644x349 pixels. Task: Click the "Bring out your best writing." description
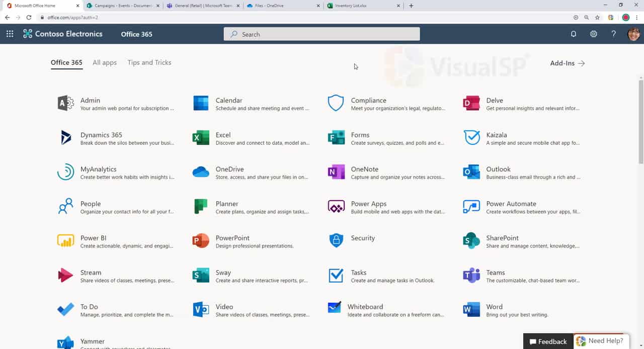click(517, 315)
